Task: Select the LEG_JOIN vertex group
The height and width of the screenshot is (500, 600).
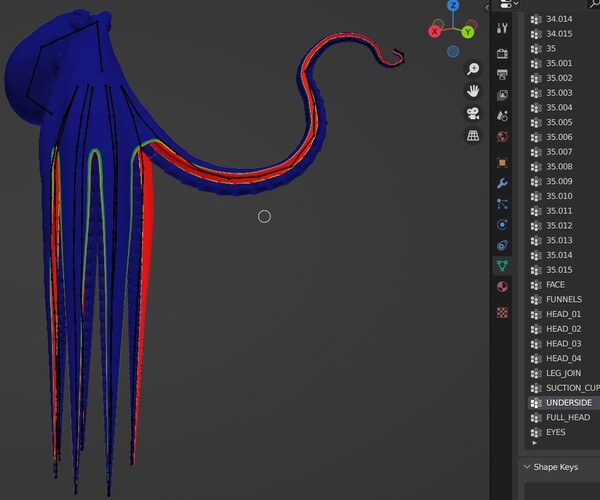Action: pyautogui.click(x=563, y=373)
